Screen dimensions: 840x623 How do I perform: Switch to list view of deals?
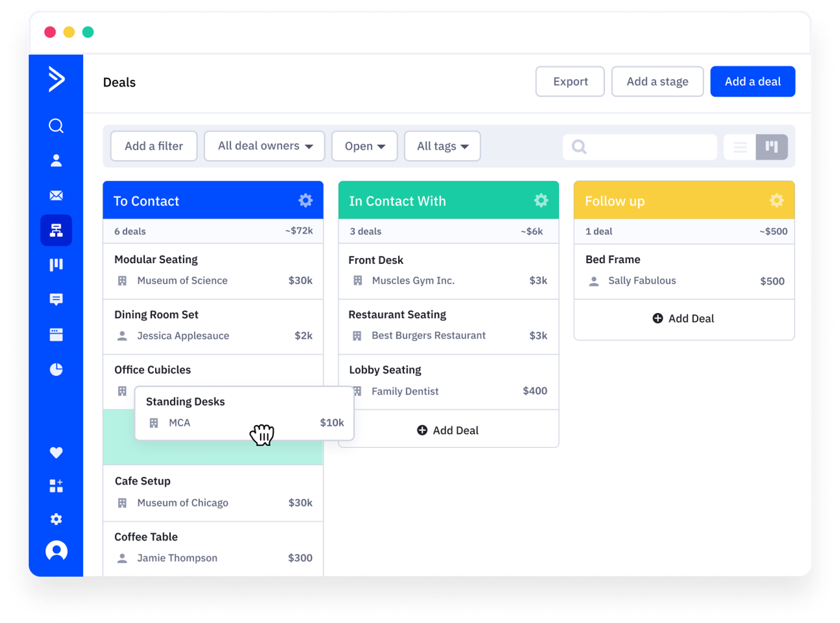(740, 147)
